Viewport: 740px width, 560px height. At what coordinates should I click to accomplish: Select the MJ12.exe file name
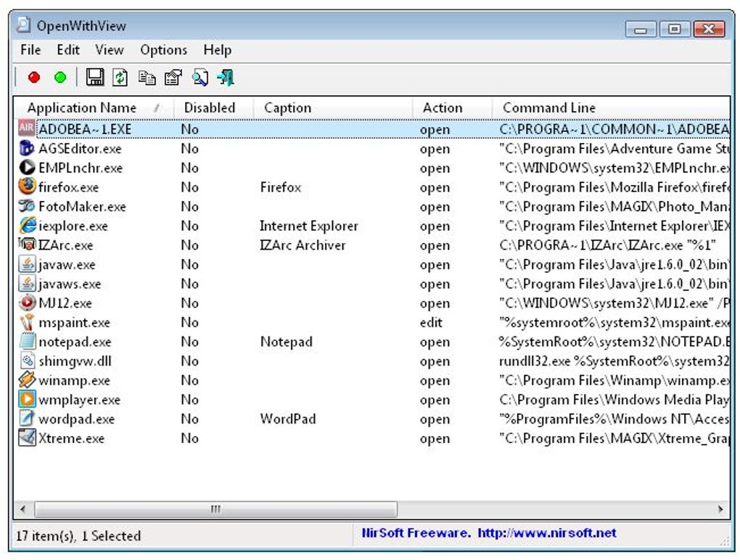tap(65, 303)
